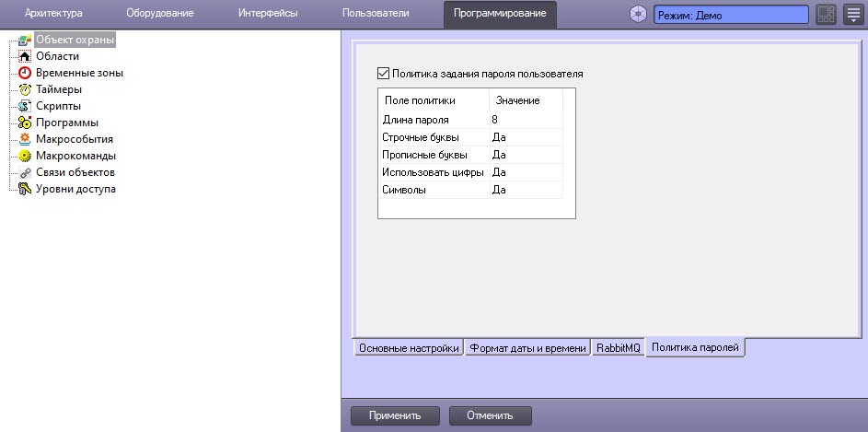Uncheck Политика задания пароля пользователя checkbox

click(384, 73)
